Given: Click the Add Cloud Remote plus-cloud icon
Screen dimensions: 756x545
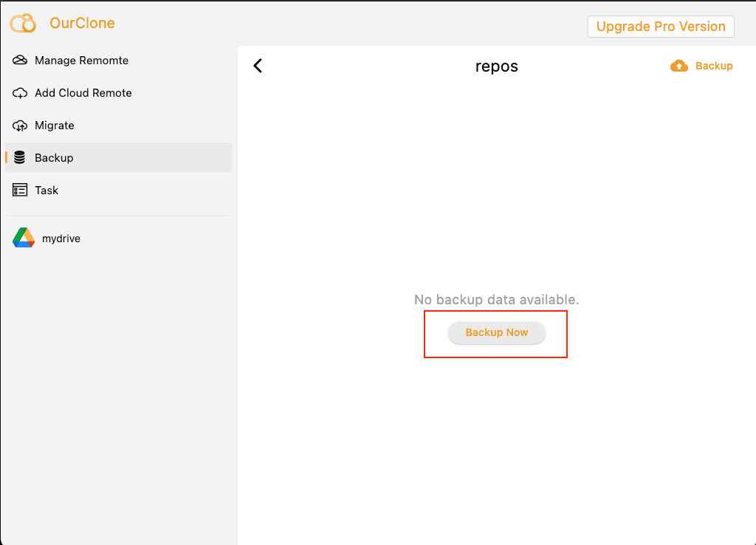Looking at the screenshot, I should pos(20,93).
